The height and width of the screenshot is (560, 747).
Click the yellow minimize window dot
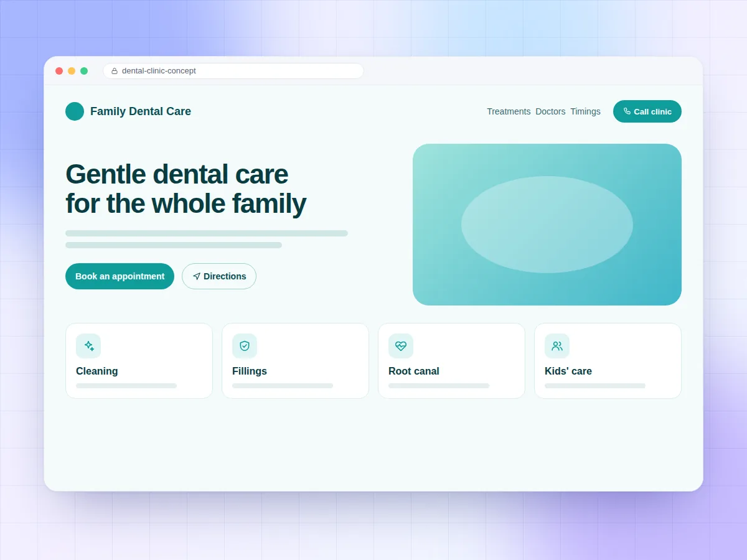coord(72,71)
